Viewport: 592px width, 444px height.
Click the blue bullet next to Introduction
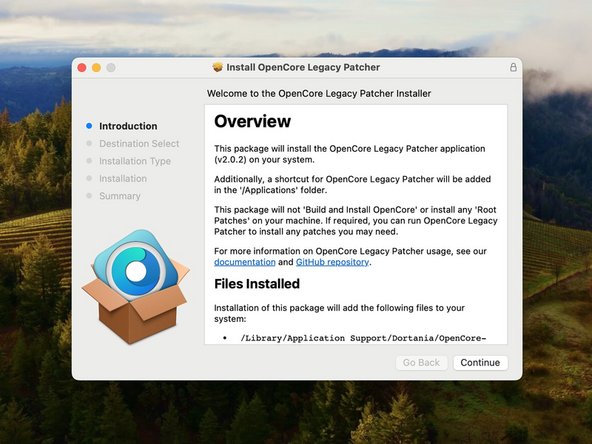coord(89,126)
